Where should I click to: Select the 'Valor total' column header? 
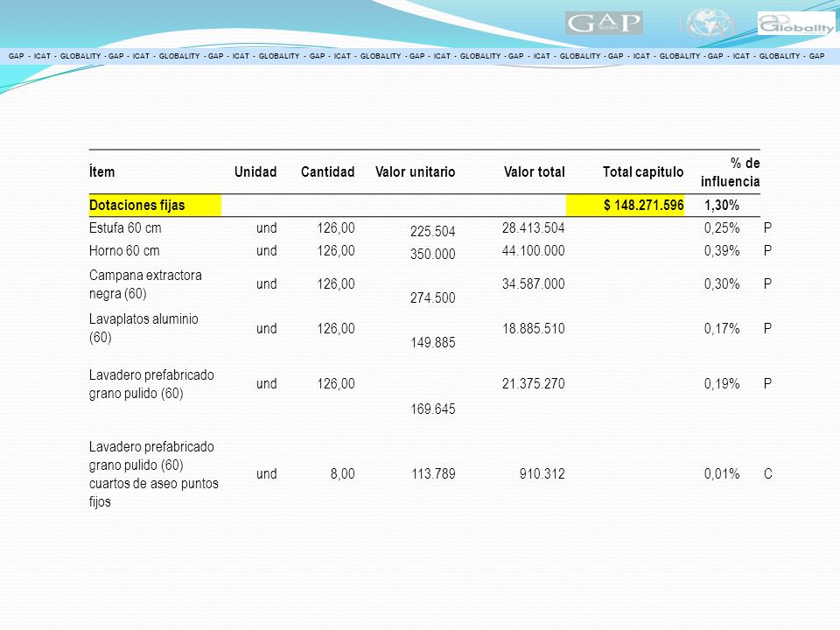point(534,172)
